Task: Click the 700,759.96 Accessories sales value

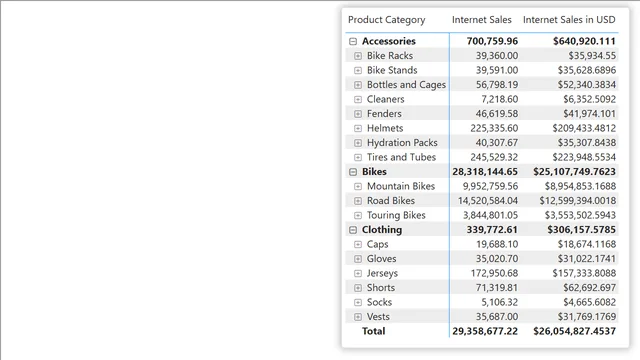Action: 492,41
